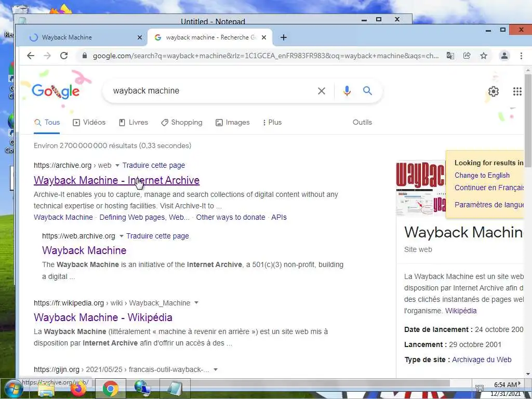Open the Chrome profile avatar icon

point(504,56)
